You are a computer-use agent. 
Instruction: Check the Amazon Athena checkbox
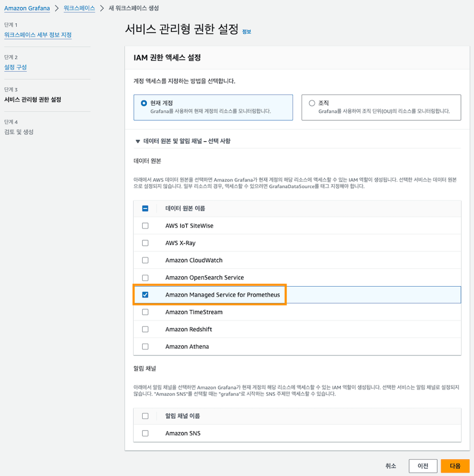(145, 346)
